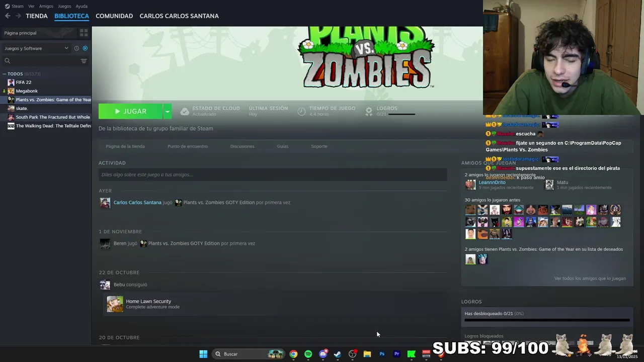Viewport: 644px width, 362px height.
Task: Go back with the left arrow
Action: click(x=8, y=16)
